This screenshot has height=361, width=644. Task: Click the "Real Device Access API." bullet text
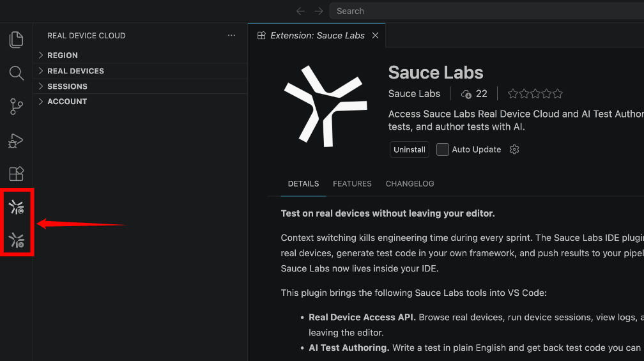coord(362,317)
